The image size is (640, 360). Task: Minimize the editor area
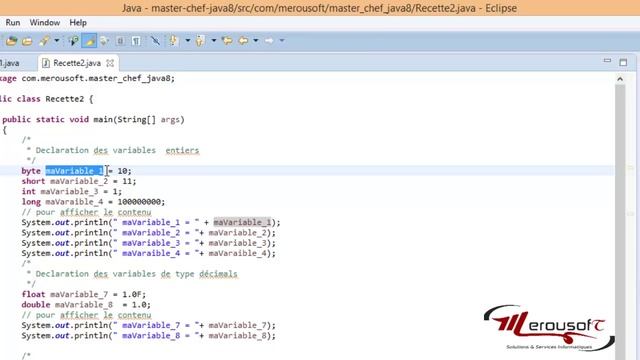point(607,61)
